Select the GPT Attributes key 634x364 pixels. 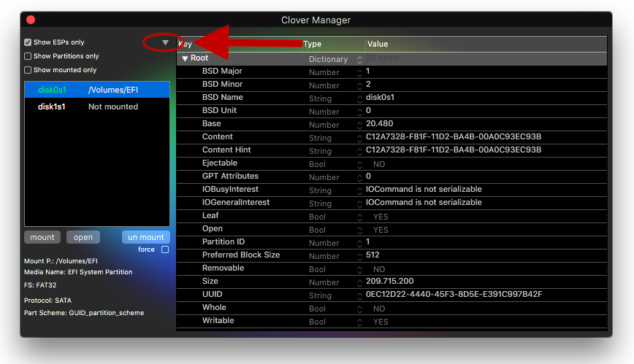[230, 176]
